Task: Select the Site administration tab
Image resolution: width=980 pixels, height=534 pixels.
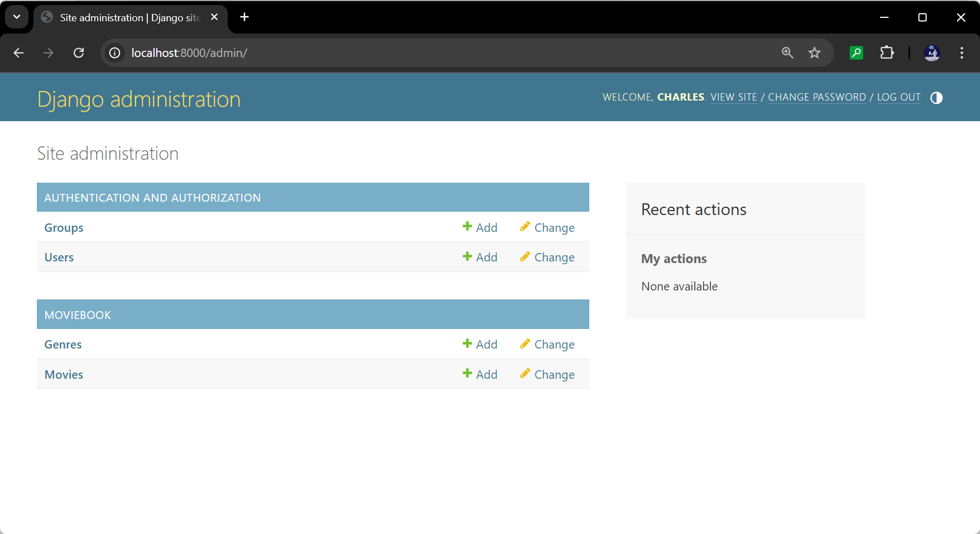Action: click(x=129, y=18)
